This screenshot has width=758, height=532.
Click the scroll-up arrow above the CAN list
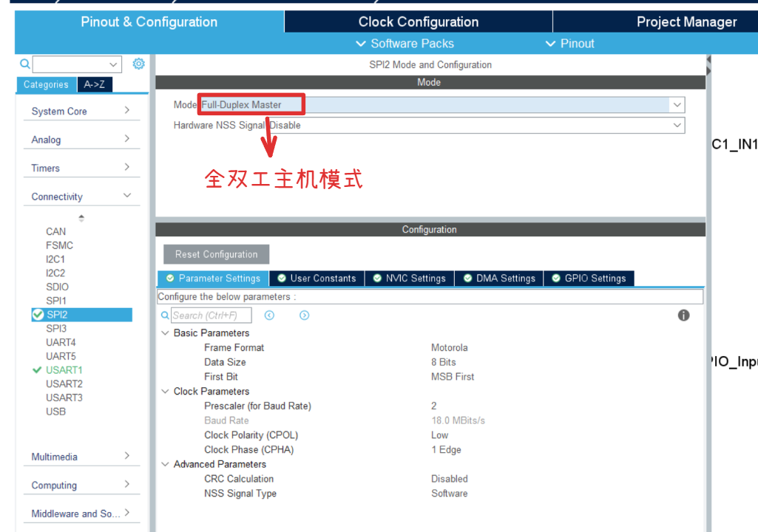[x=81, y=218]
